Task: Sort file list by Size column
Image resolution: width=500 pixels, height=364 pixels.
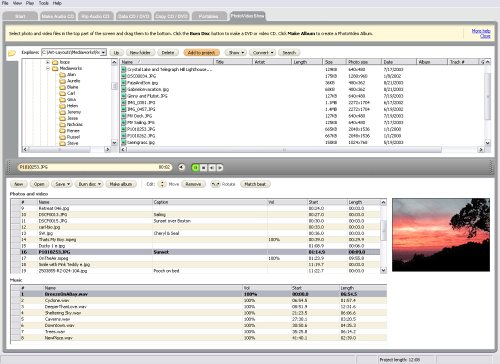Action: (334, 62)
